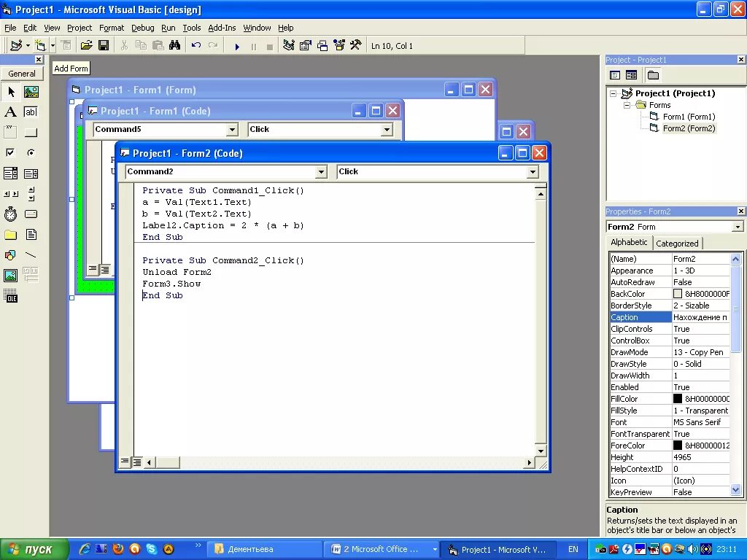This screenshot has width=747, height=560.
Task: Collapse the Forms folder node
Action: pyautogui.click(x=627, y=105)
